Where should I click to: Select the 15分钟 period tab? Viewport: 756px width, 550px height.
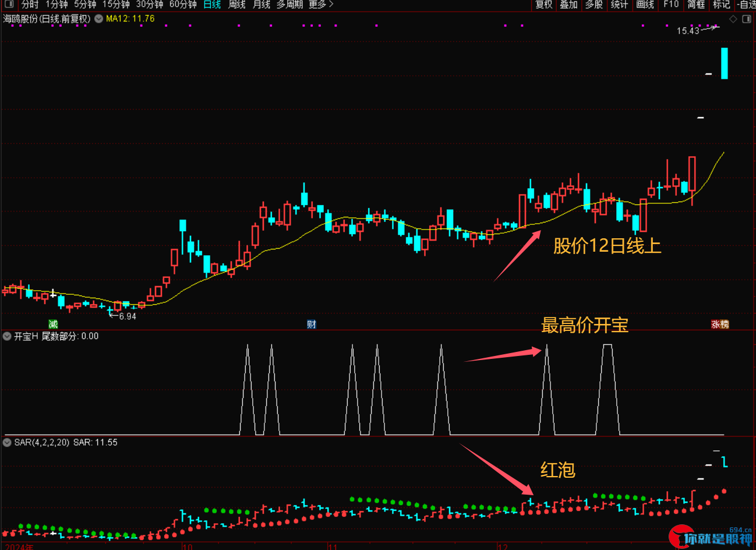116,5
